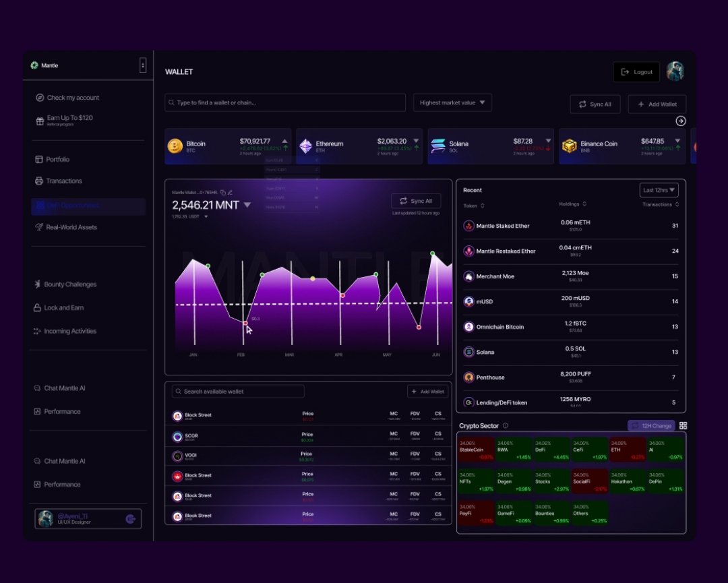Select the GameFi sector tile
The height and width of the screenshot is (583, 728).
(514, 514)
